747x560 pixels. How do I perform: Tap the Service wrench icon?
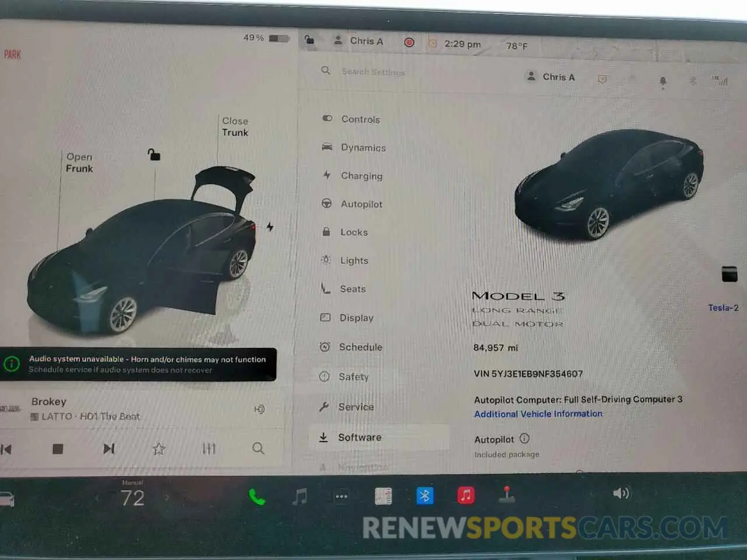(x=324, y=407)
